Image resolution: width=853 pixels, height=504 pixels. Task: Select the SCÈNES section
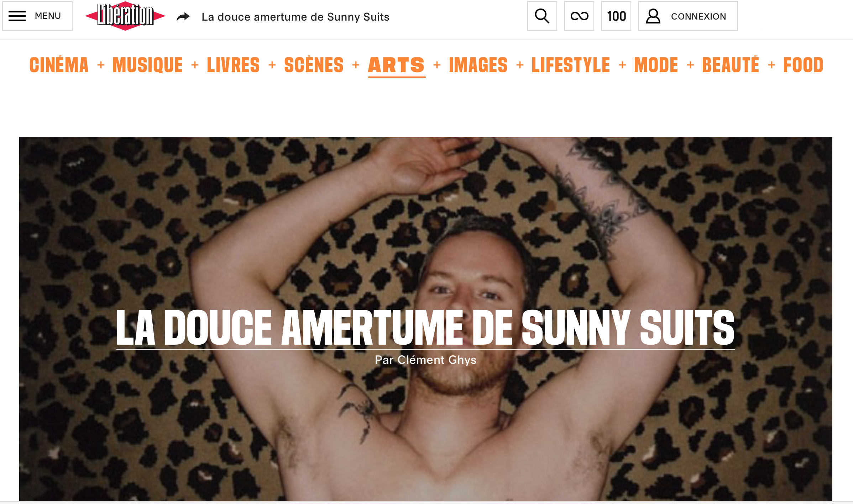pos(314,65)
